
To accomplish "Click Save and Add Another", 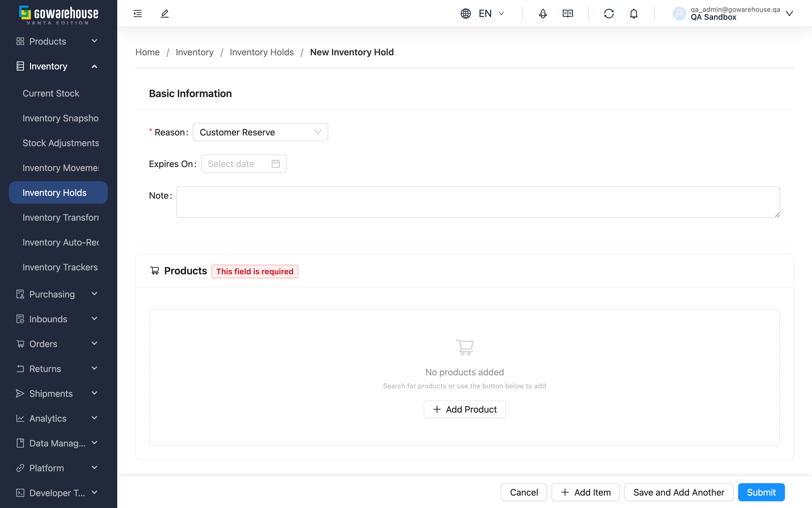I will 678,492.
